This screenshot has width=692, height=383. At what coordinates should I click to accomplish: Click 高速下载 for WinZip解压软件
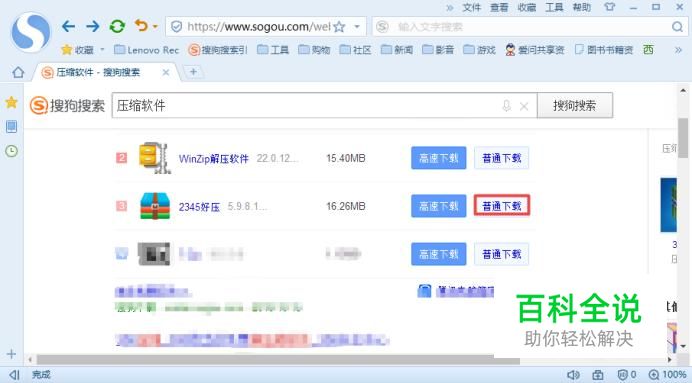[x=439, y=158]
